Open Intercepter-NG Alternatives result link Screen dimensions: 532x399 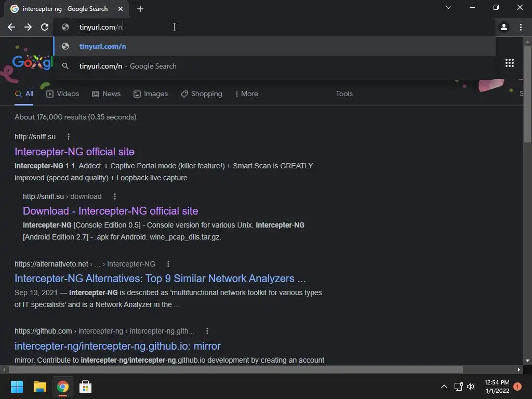pos(160,278)
